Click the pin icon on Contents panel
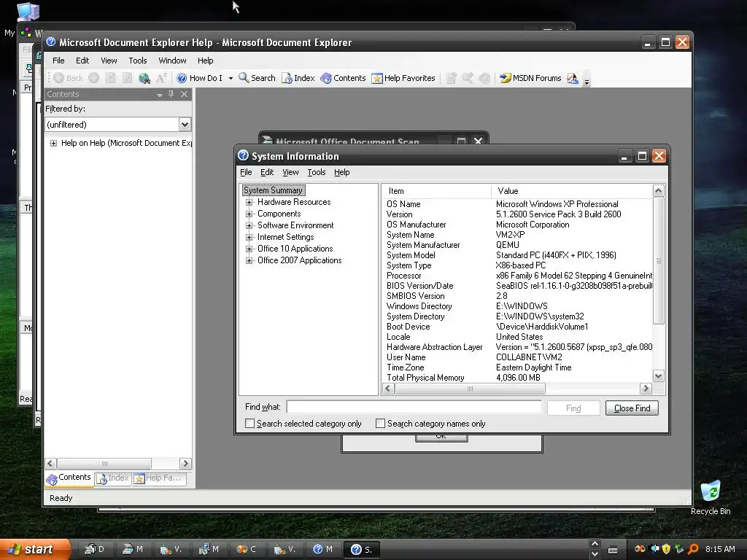747x560 pixels. (x=171, y=94)
